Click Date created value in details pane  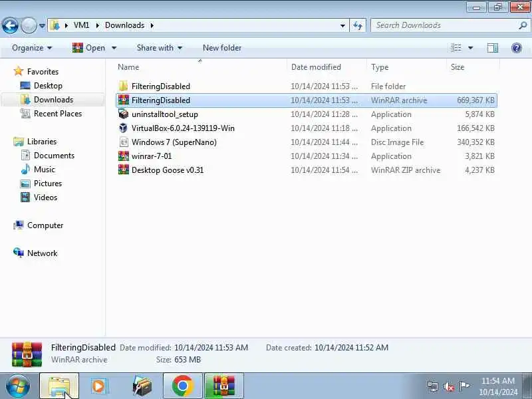[351, 347]
